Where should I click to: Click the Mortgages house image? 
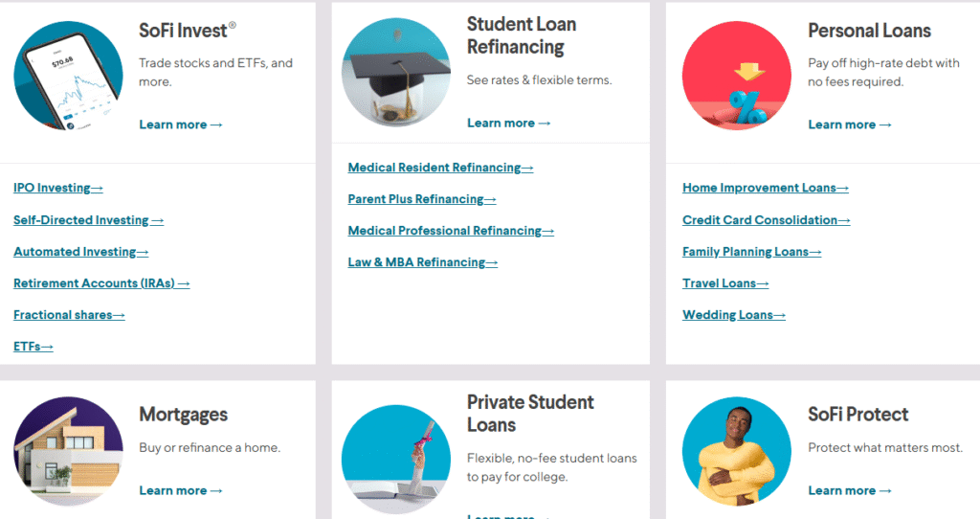(x=68, y=451)
